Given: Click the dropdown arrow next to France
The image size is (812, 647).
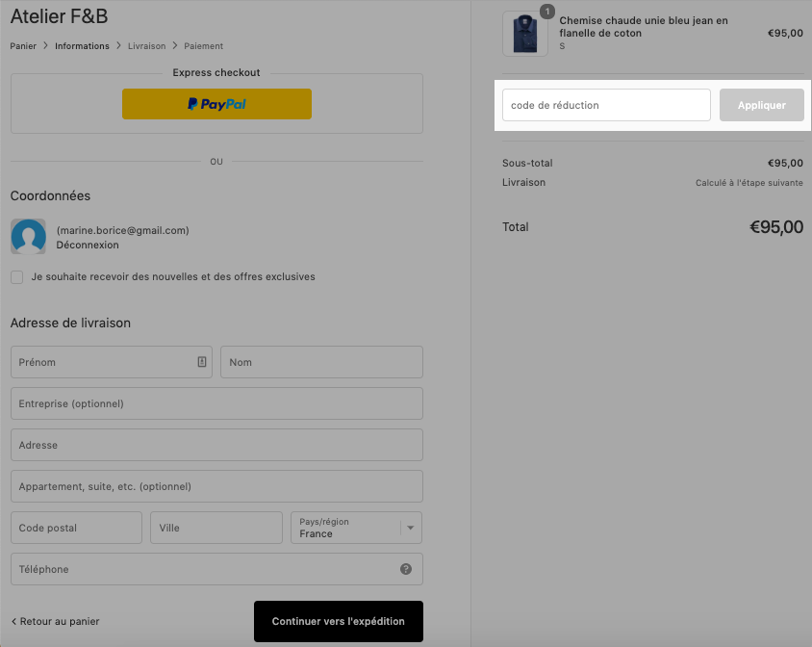Looking at the screenshot, I should coord(411,528).
